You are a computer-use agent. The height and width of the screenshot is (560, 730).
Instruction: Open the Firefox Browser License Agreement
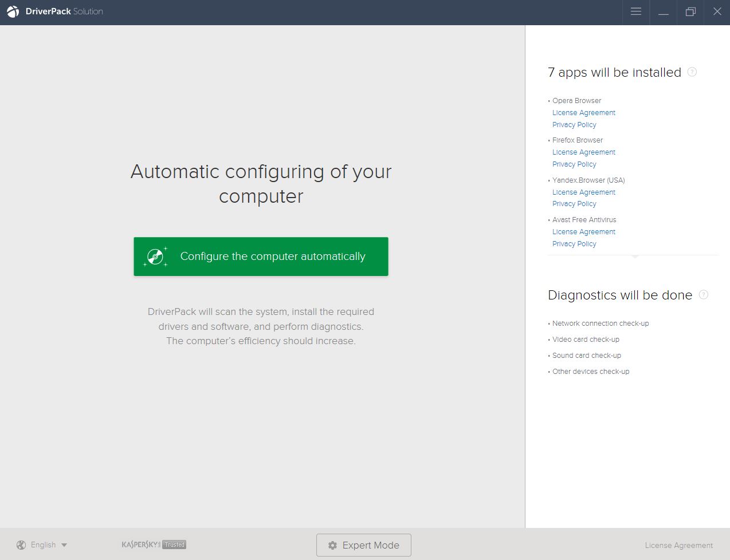click(x=583, y=152)
